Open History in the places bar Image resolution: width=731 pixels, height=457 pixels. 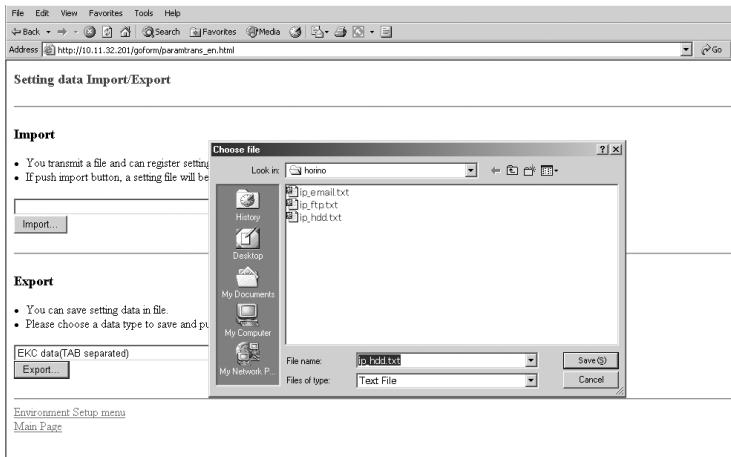[248, 205]
